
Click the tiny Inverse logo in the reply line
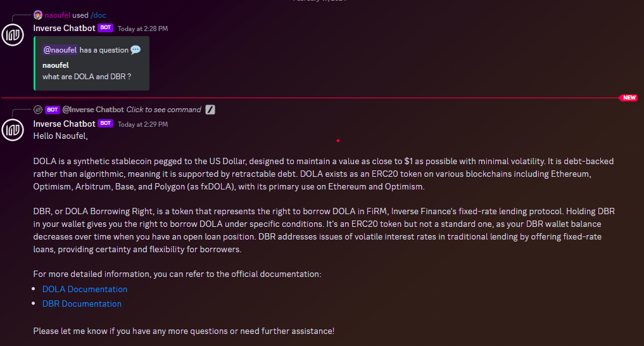[38, 110]
